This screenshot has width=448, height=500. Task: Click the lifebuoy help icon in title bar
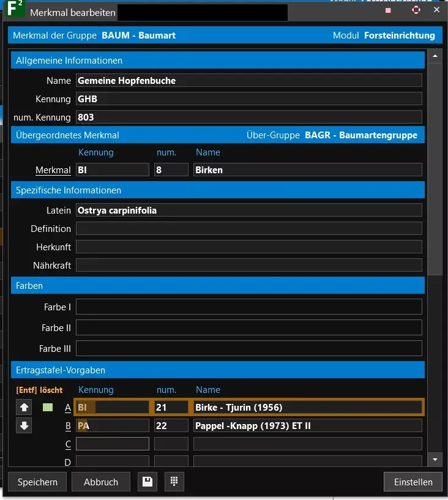point(416,10)
